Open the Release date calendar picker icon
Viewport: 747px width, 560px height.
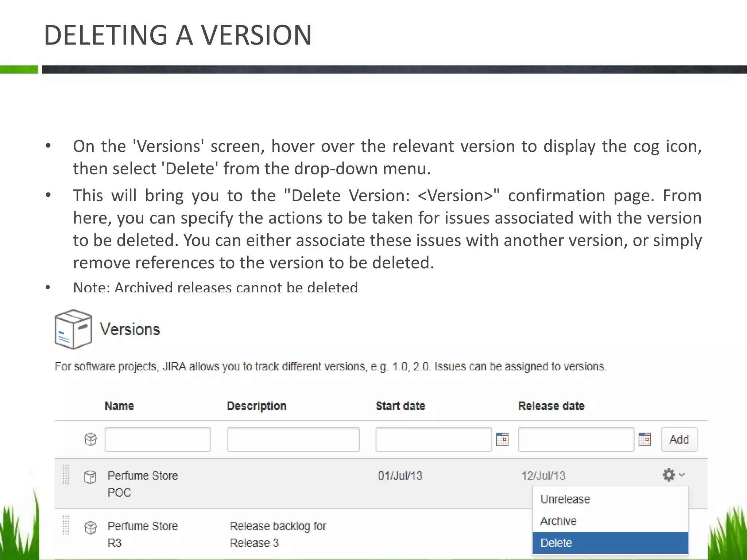tap(645, 439)
